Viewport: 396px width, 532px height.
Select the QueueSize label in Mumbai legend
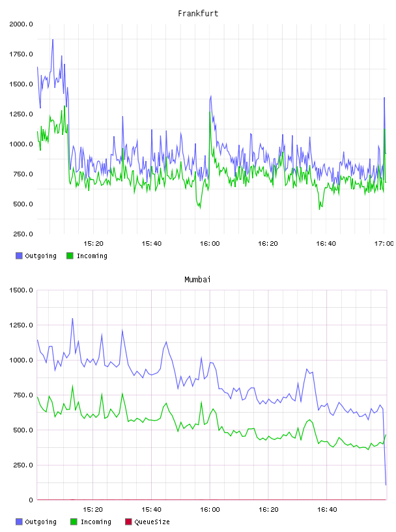coord(152,522)
